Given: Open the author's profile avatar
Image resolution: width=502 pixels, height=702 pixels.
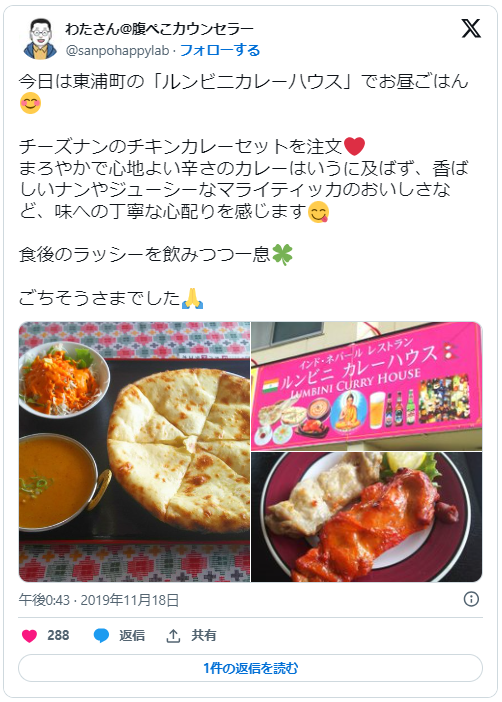Looking at the screenshot, I should 40,39.
